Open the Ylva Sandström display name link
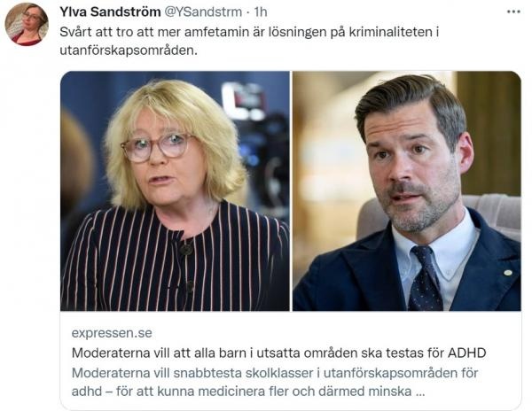 pyautogui.click(x=110, y=12)
